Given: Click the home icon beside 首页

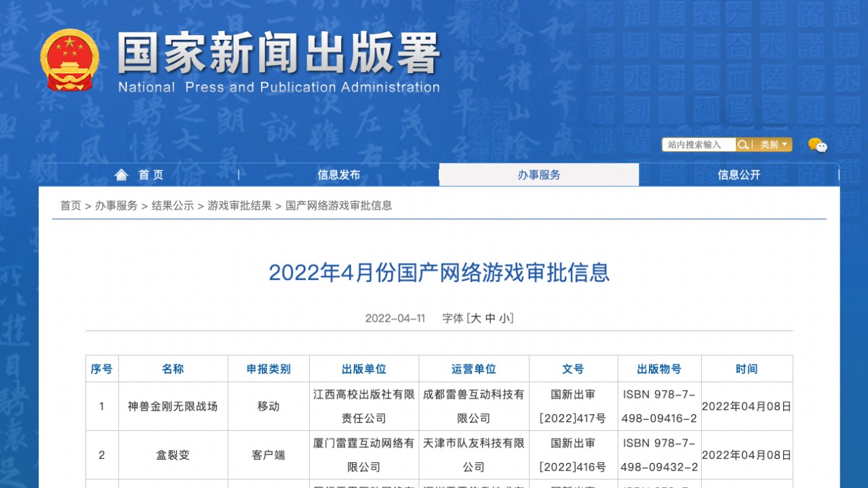Looking at the screenshot, I should pos(121,174).
